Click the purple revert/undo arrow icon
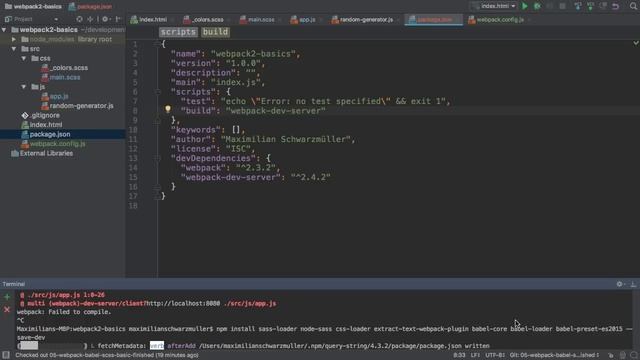The height and width of the screenshot is (360, 640). (x=616, y=6)
